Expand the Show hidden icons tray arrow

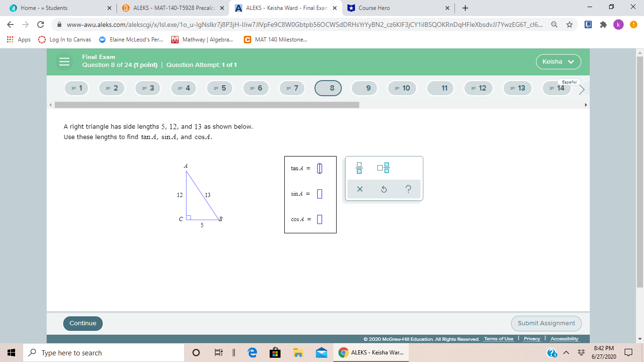(566, 353)
